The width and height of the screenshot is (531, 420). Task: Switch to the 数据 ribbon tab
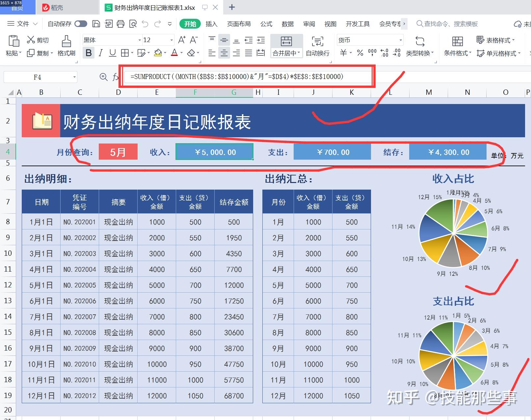[x=287, y=24]
